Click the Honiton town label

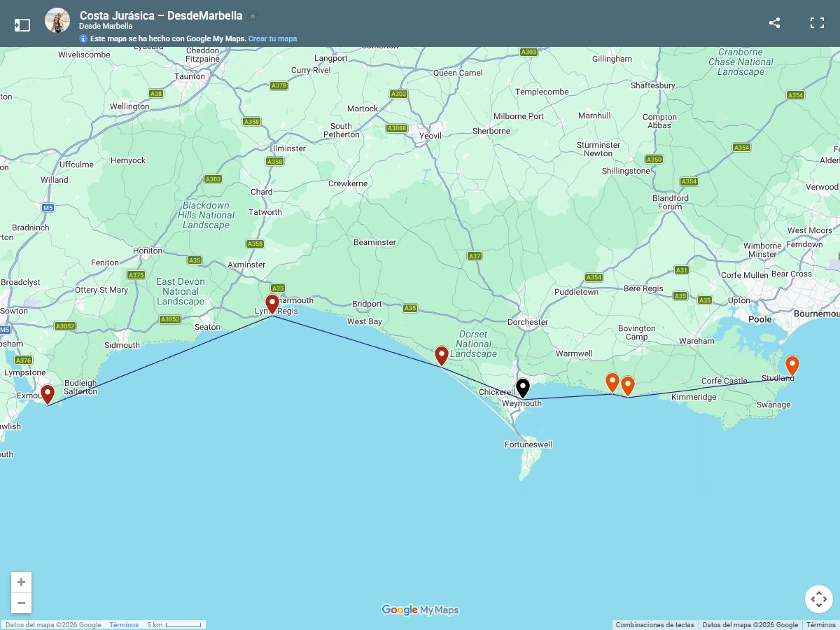click(x=148, y=251)
